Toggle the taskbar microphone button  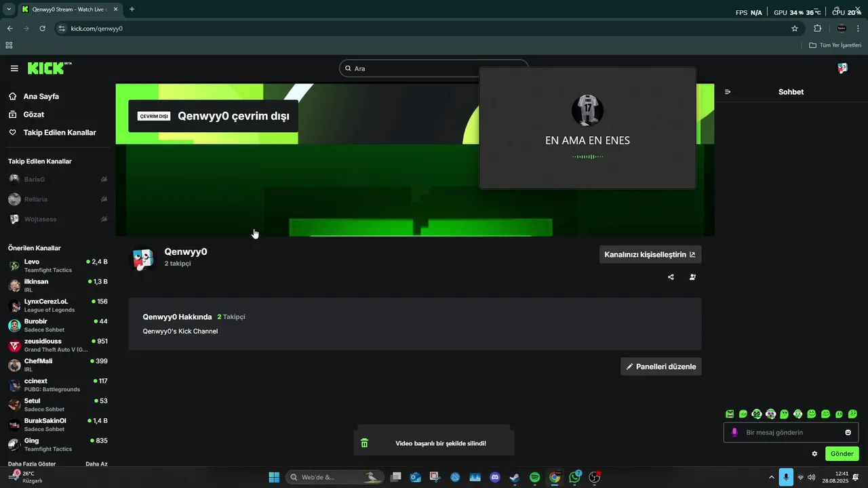point(786,477)
